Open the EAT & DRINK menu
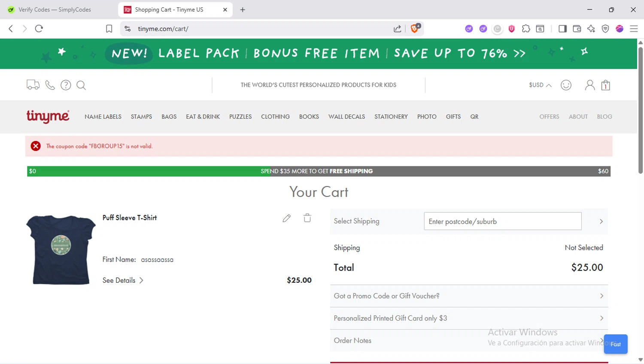The image size is (644, 364). tap(203, 117)
